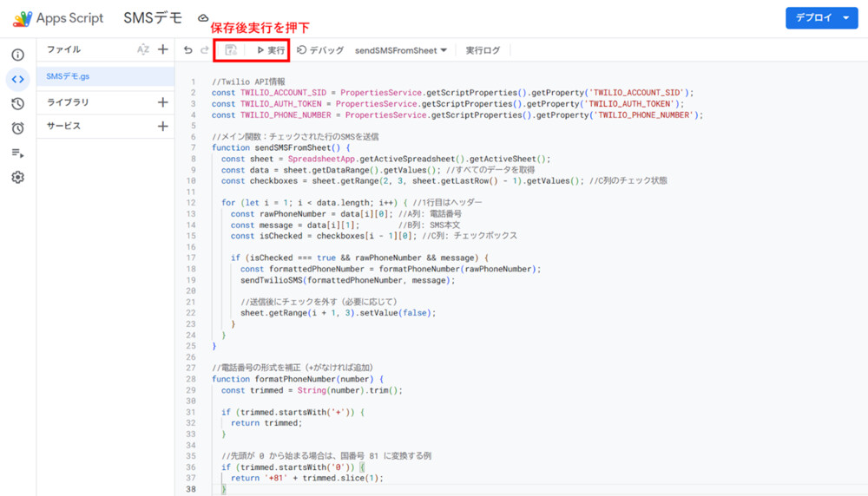
Task: Open the 実行ログ execution log
Action: 483,50
